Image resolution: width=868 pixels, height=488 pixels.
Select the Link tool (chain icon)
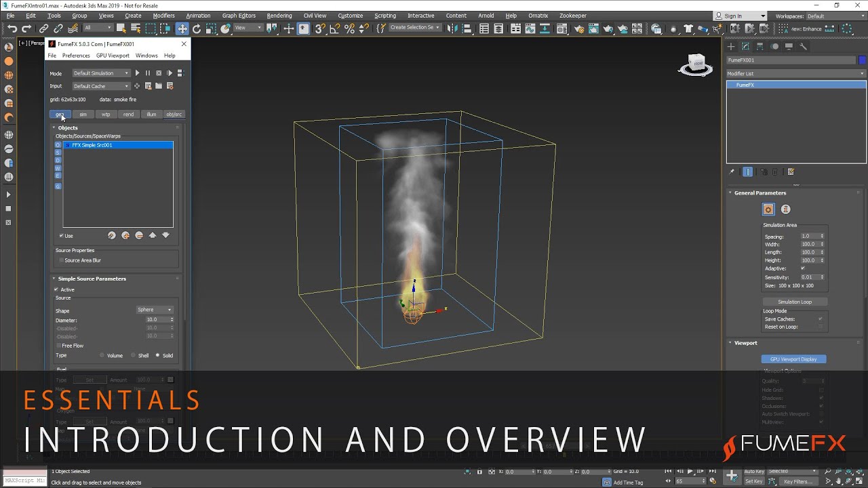[x=43, y=28]
